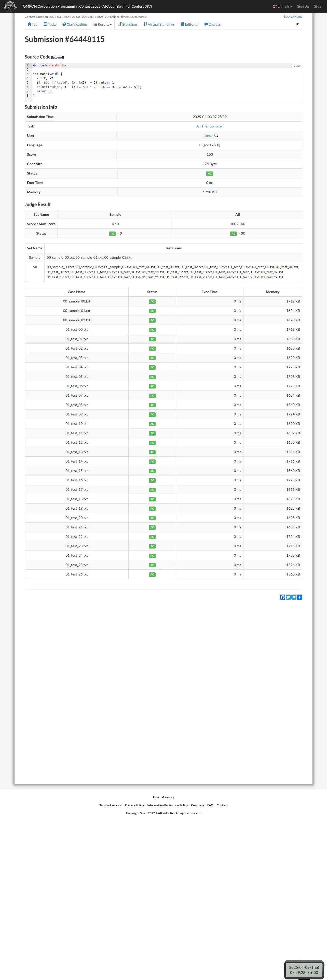Viewport: 327px width, 980px height.
Task: Click AC badge for 01_test_10.txt
Action: (x=152, y=424)
